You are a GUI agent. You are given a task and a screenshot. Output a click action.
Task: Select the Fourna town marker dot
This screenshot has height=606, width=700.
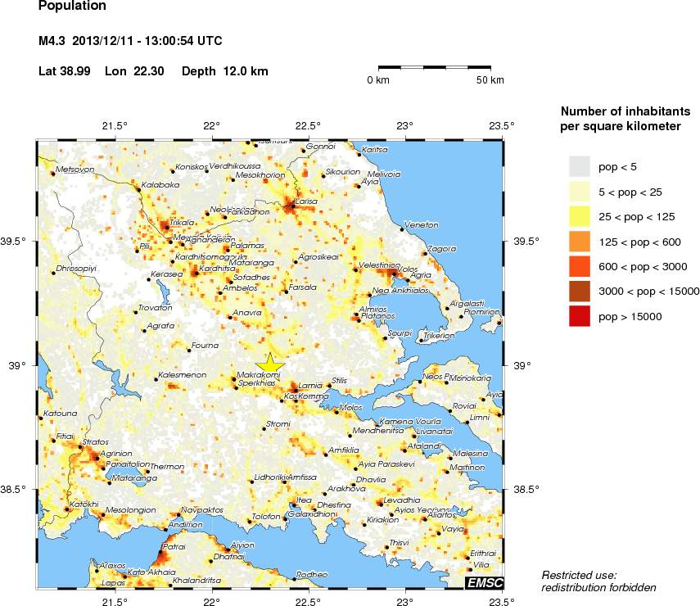click(189, 350)
